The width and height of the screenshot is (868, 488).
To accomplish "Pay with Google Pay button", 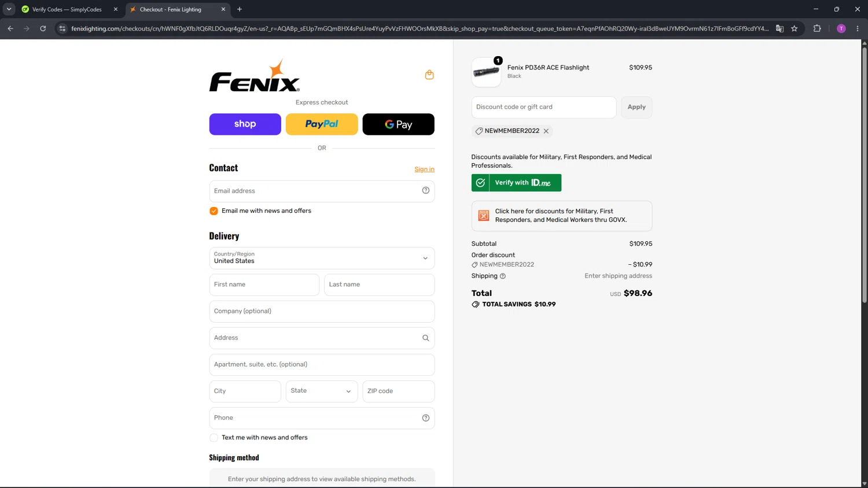I will 399,124.
